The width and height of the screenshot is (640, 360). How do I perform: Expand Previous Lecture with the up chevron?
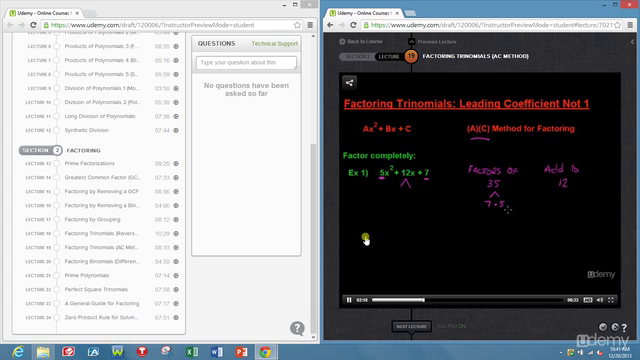[x=411, y=42]
